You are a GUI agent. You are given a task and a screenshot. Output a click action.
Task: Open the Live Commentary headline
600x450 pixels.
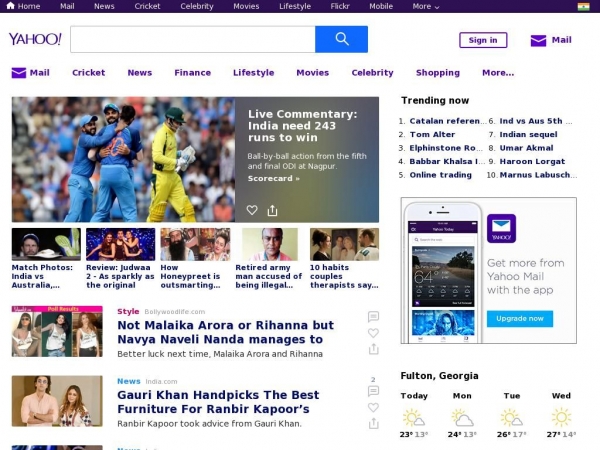(302, 126)
